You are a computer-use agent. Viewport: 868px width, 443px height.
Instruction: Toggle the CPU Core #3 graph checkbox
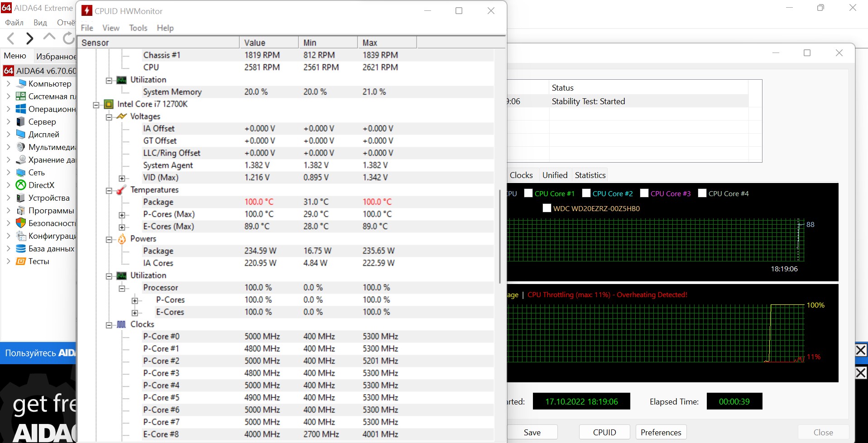coord(644,193)
